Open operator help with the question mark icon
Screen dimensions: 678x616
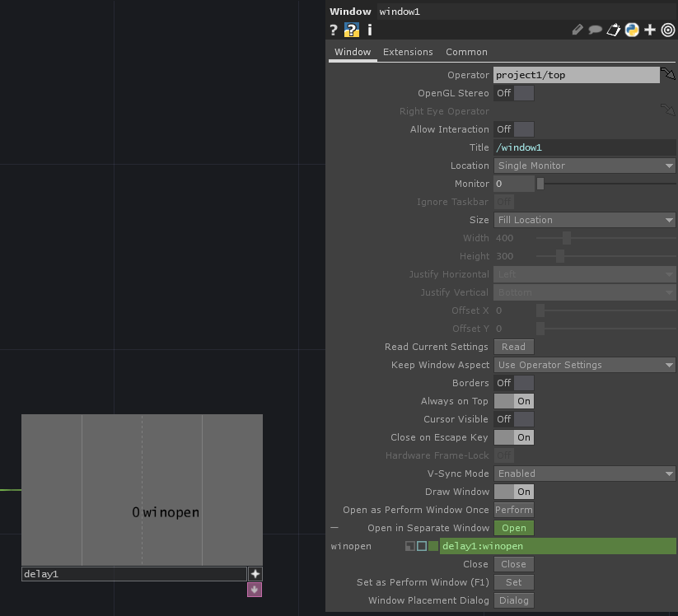334,30
